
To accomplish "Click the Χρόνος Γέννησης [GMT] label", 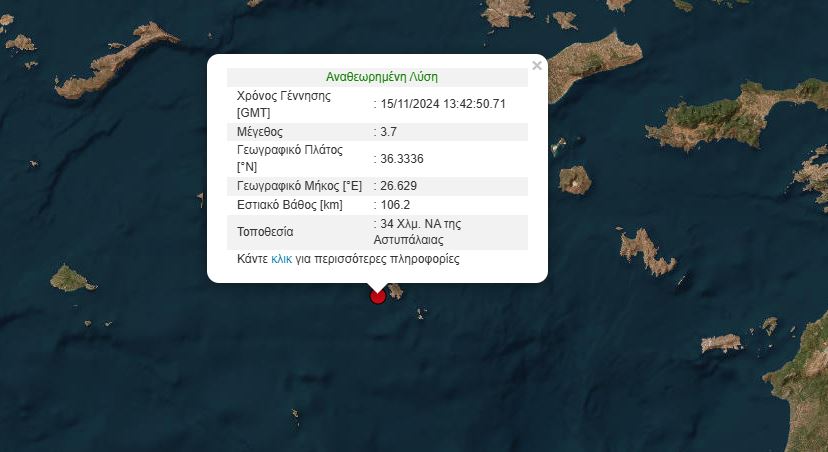I will click(x=283, y=104).
